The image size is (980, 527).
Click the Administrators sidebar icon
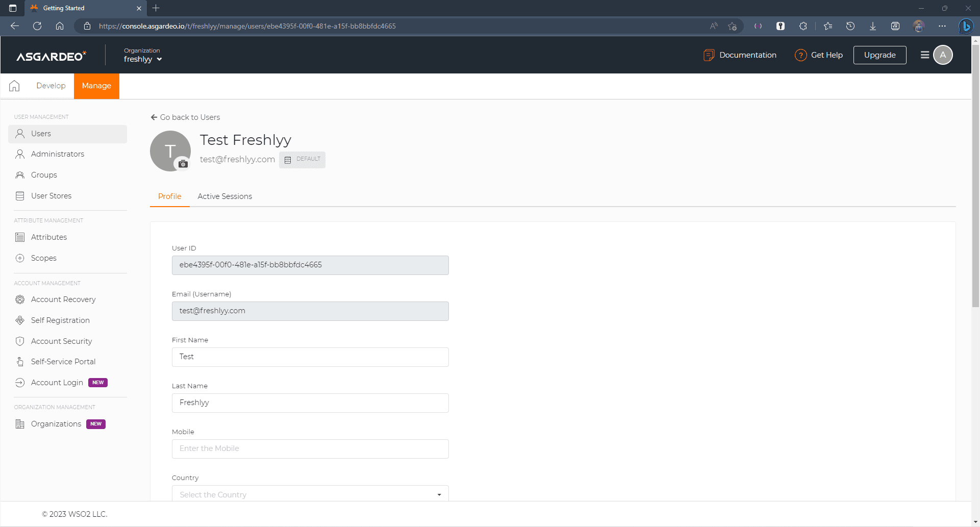pyautogui.click(x=20, y=154)
